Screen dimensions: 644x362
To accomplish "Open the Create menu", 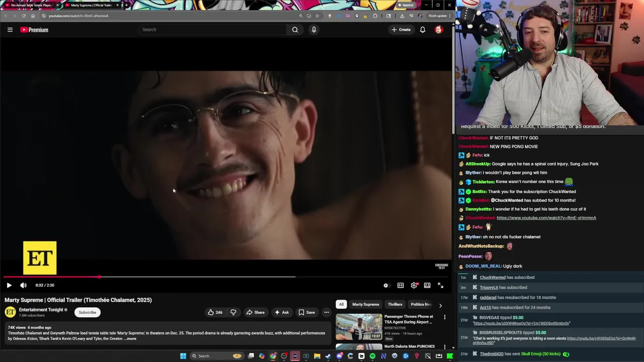I will coord(401,30).
